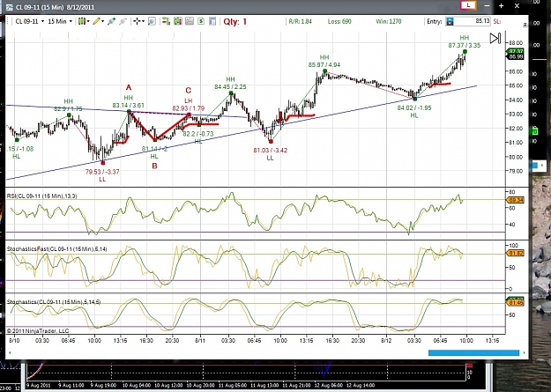Viewport: 551px width, 392px height.
Task: Click the swing label 84.02 / -1.95
Action: pos(414,107)
